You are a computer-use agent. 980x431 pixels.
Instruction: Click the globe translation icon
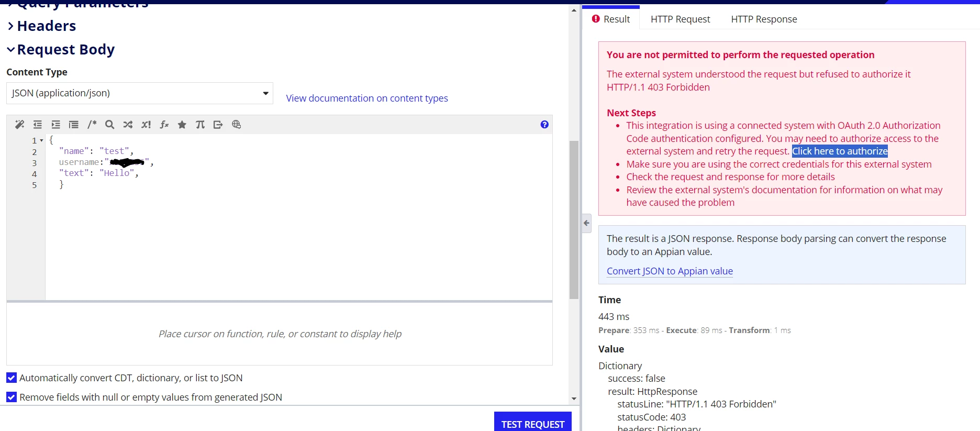tap(237, 125)
